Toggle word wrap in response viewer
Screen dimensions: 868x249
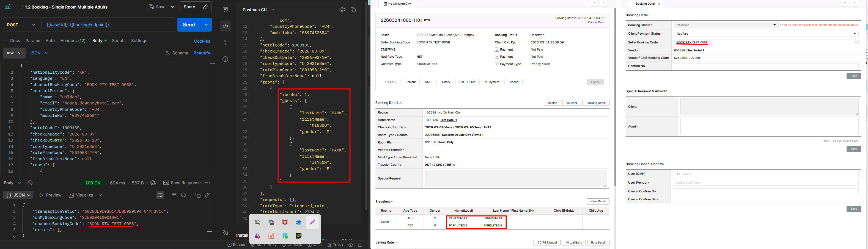tap(160, 195)
